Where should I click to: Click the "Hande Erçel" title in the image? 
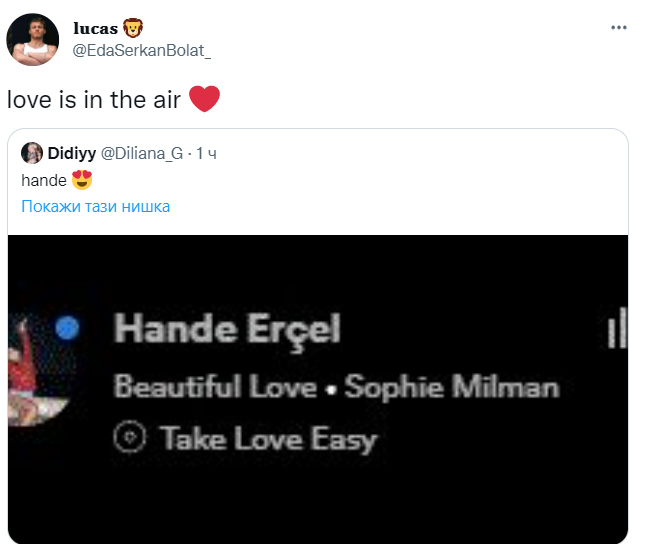pyautogui.click(x=227, y=329)
